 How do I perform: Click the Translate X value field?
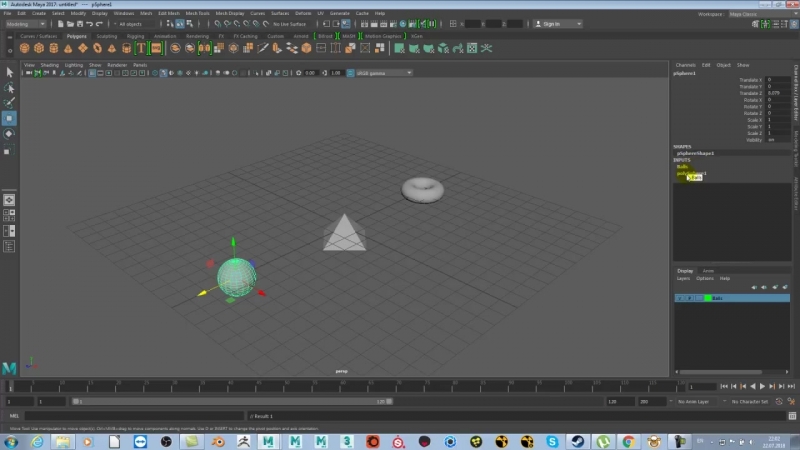pos(777,80)
